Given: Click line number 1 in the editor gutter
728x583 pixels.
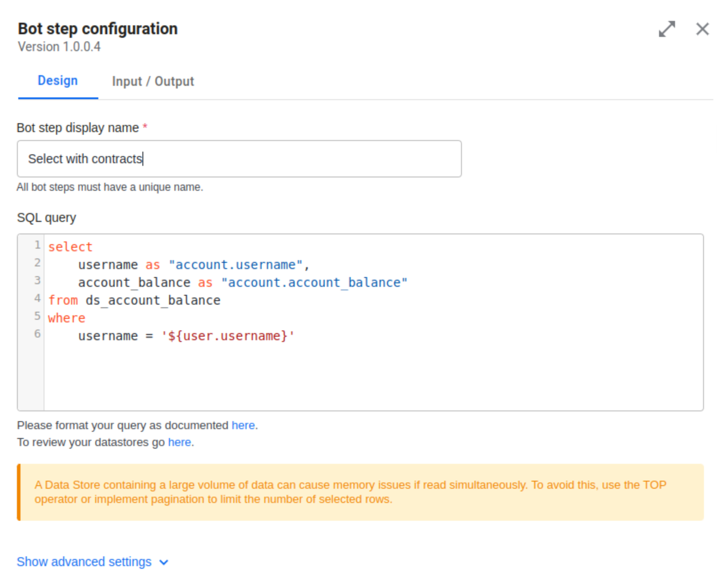Looking at the screenshot, I should [37, 245].
